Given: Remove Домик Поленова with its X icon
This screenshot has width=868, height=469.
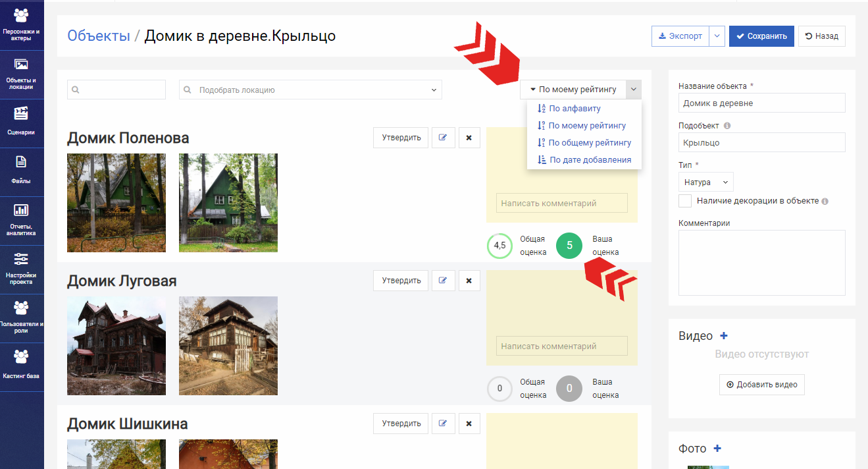Looking at the screenshot, I should point(469,138).
